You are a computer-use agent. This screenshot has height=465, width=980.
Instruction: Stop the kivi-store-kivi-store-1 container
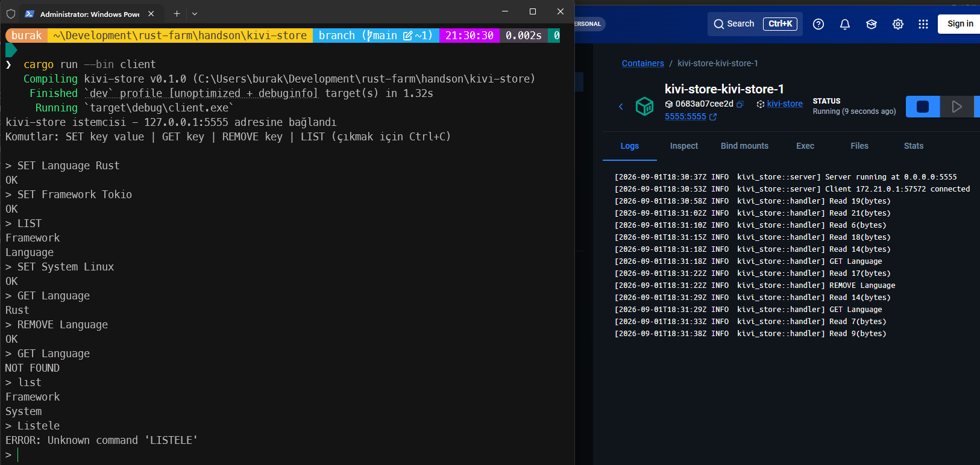coord(923,107)
